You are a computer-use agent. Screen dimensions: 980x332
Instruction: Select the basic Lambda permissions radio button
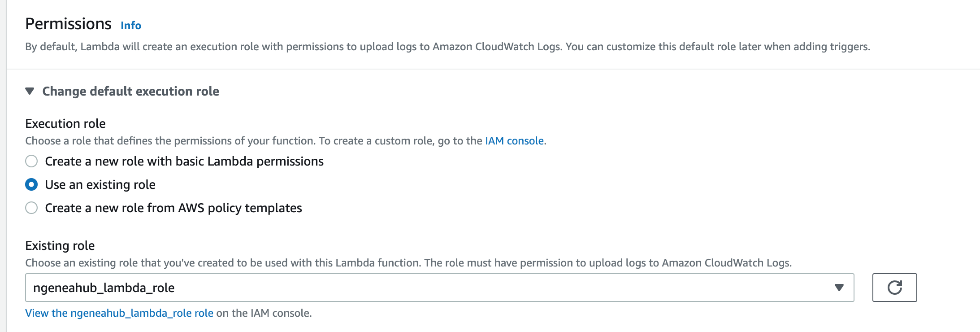pos(31,161)
